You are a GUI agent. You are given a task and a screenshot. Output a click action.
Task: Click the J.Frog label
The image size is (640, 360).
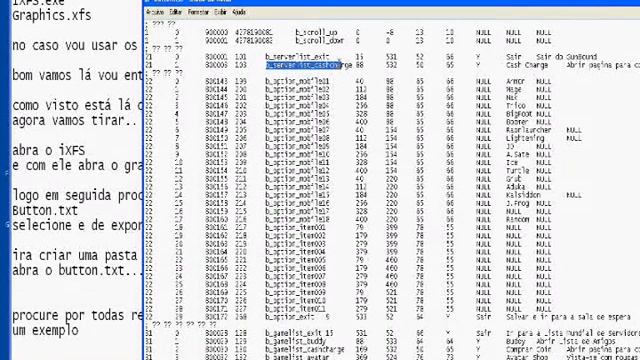point(518,203)
